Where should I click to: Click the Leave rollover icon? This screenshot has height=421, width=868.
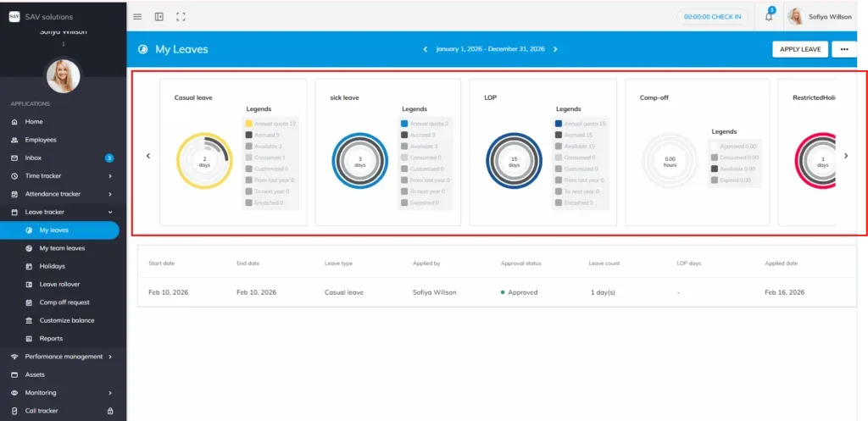pos(29,285)
